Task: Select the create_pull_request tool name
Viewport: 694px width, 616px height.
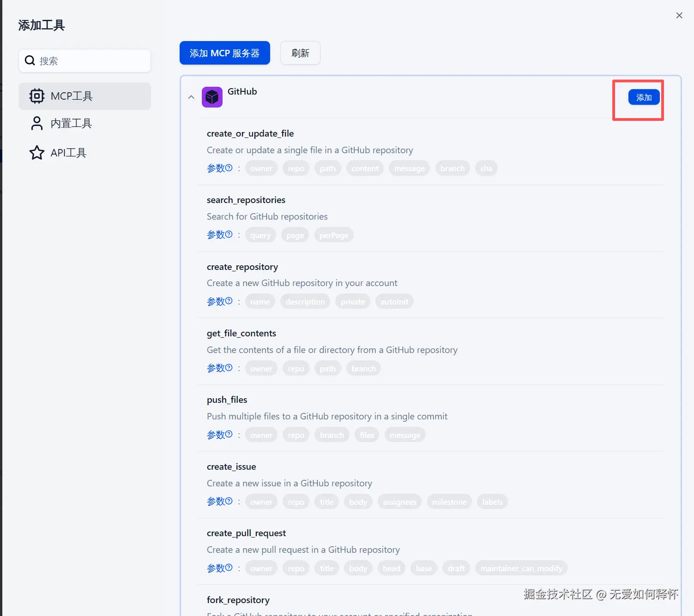Action: coord(246,533)
